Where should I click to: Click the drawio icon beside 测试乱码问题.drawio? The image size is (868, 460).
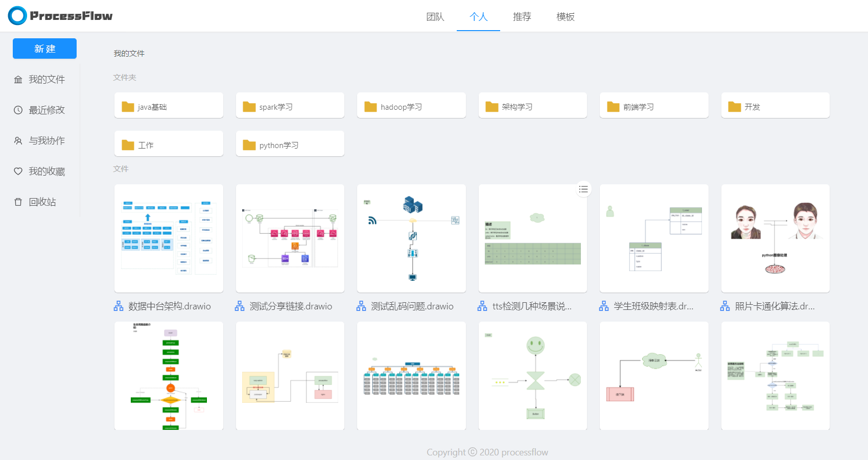pyautogui.click(x=361, y=305)
